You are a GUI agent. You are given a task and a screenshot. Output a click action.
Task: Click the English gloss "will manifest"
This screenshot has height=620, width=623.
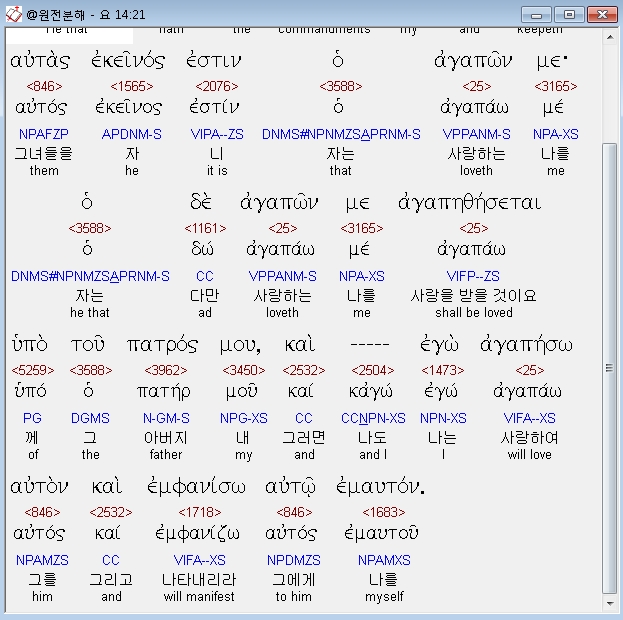199,597
